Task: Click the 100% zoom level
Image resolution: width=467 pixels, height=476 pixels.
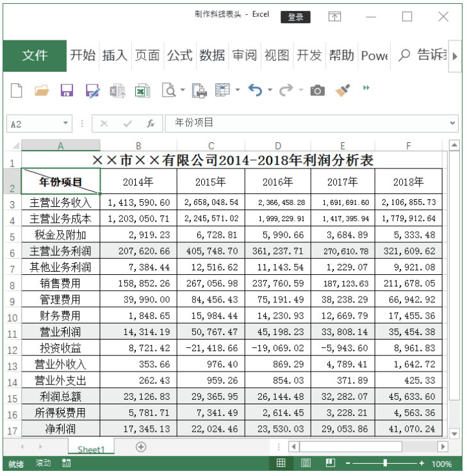Action: coord(442,464)
